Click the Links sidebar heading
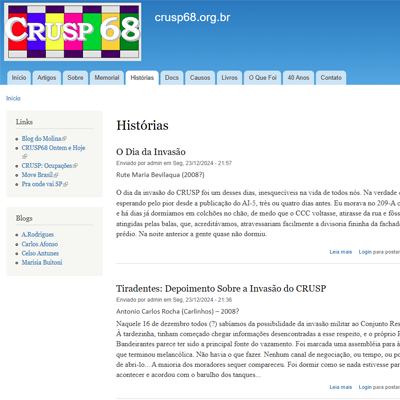Viewport: 400px width, 400px height. (x=24, y=122)
